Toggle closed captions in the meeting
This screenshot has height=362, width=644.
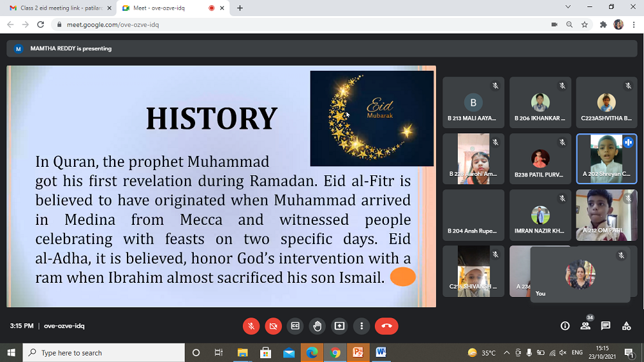(296, 326)
